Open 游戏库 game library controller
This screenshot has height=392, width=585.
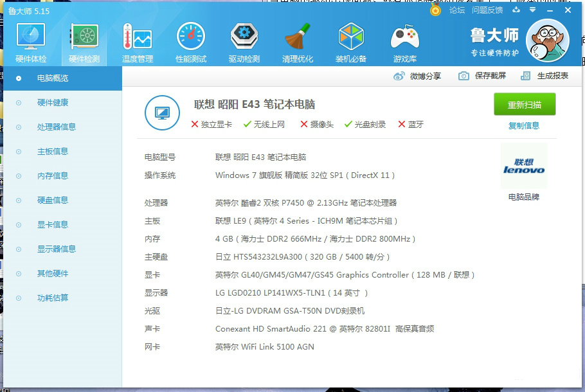[x=405, y=42]
